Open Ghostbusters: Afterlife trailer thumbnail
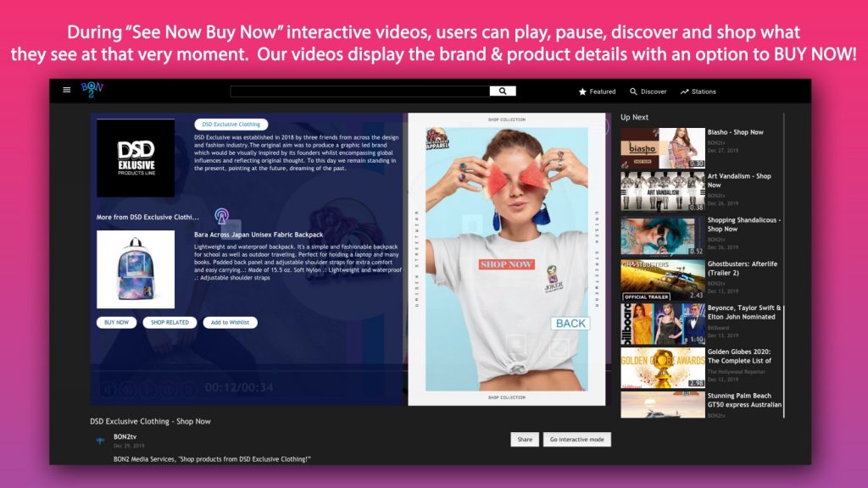This screenshot has width=868, height=488. [x=663, y=280]
